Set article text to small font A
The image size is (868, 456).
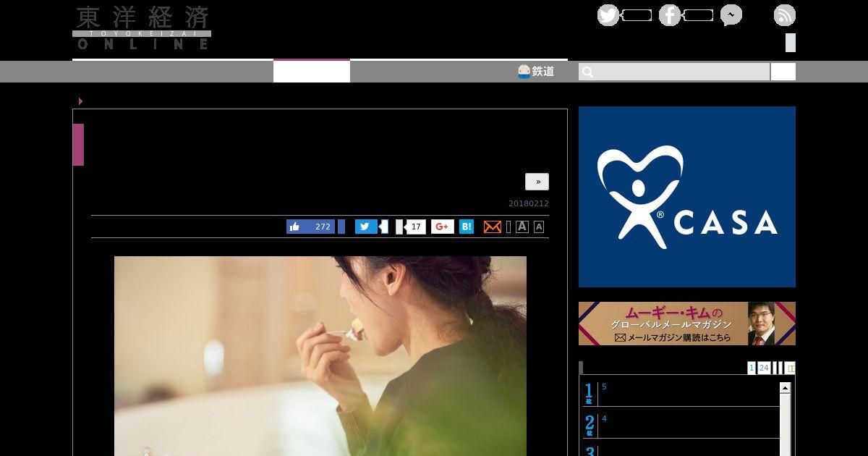pos(539,227)
